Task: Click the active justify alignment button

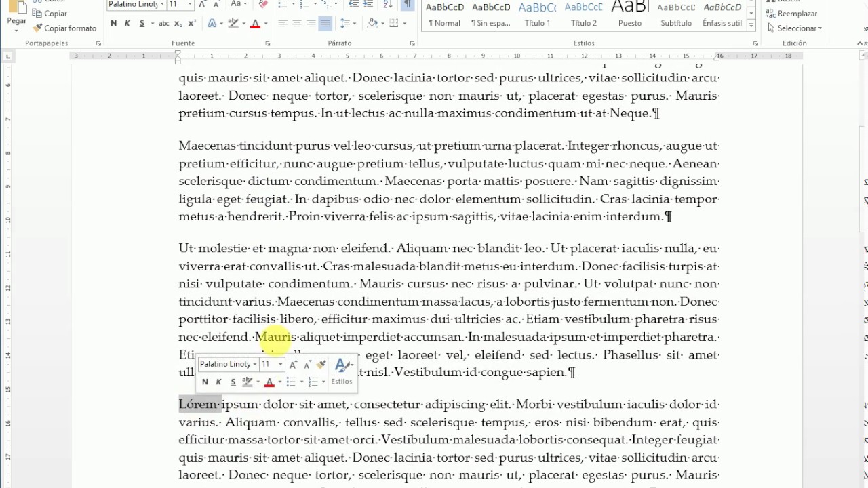Action: [x=325, y=24]
